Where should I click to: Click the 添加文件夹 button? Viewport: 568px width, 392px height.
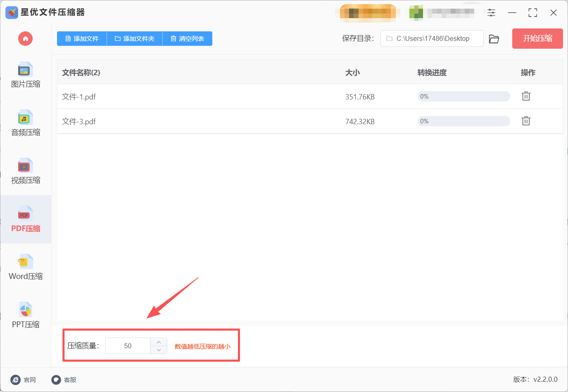point(135,38)
